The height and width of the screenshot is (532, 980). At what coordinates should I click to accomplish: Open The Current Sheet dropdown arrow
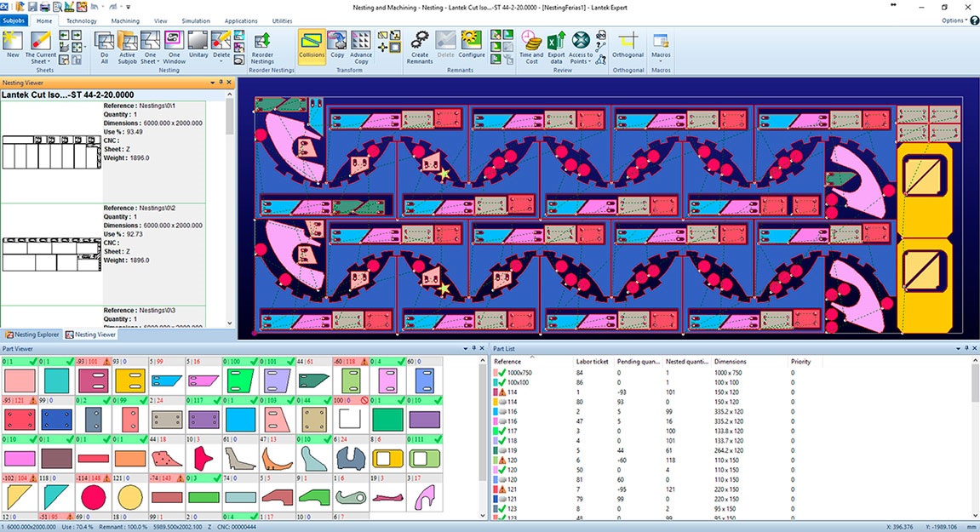click(49, 62)
